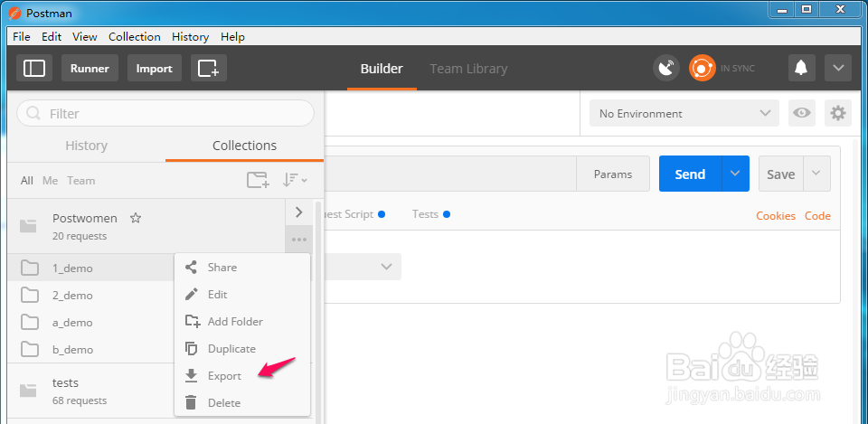Choose Duplicate from context menu

(x=242, y=349)
